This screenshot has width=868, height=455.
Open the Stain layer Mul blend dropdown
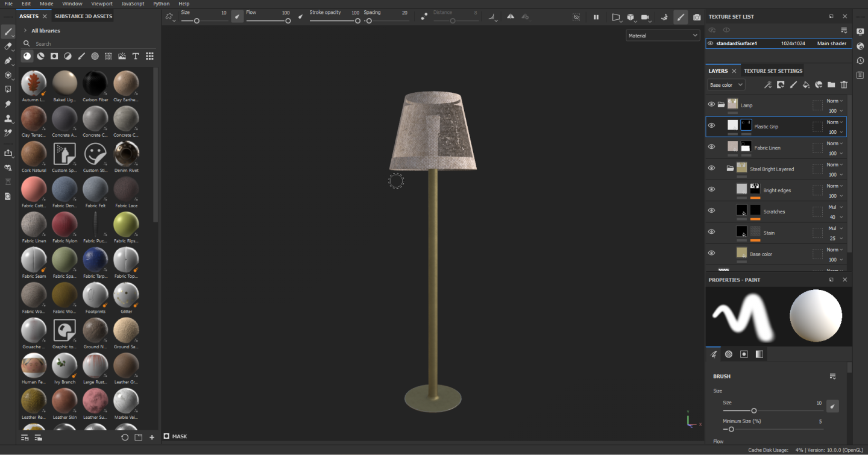[835, 228]
